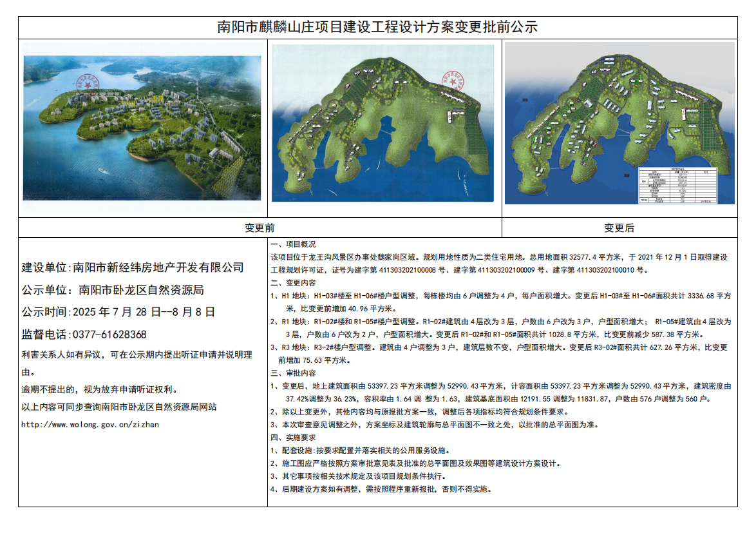756x533 pixels.
Task: Select 公示时间:2025年7月28日--8月8日 line
Action: pos(118,312)
